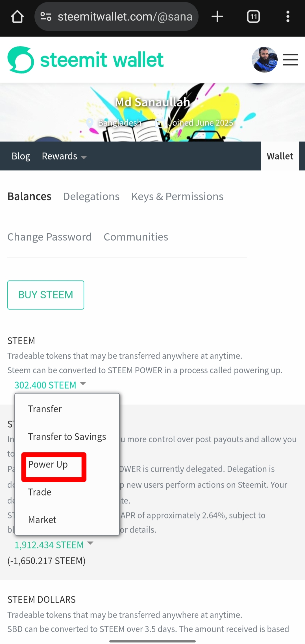Screen dimensions: 305x644
Task: Tap the address bar URL field
Action: [125, 17]
